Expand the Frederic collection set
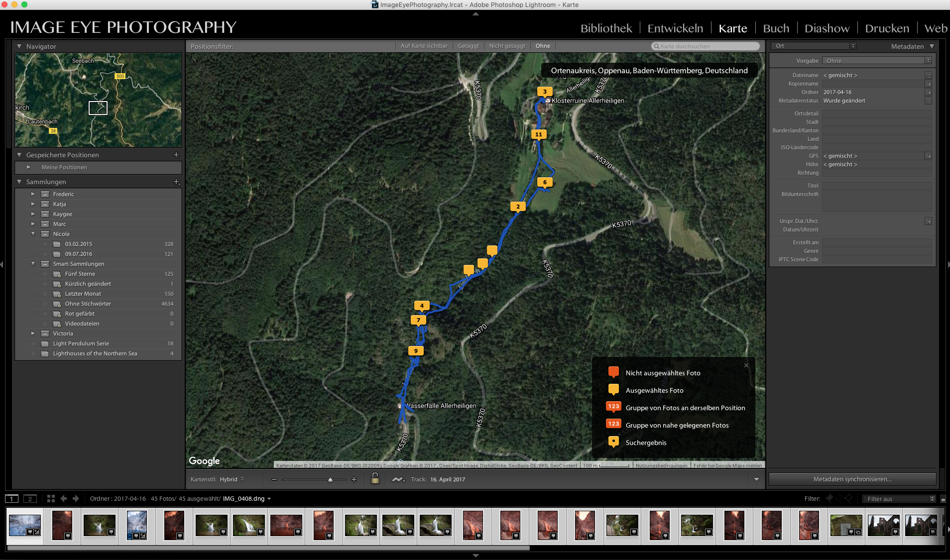The image size is (950, 560). coord(33,194)
